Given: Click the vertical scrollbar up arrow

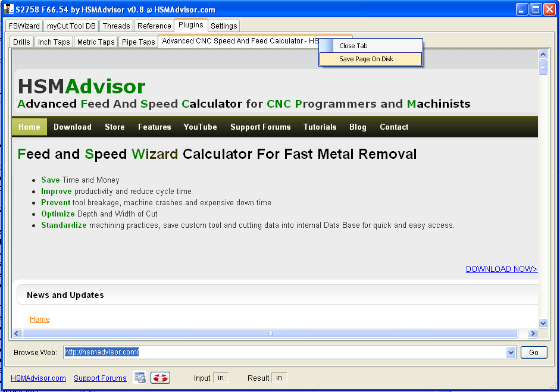Looking at the screenshot, I should 543,54.
